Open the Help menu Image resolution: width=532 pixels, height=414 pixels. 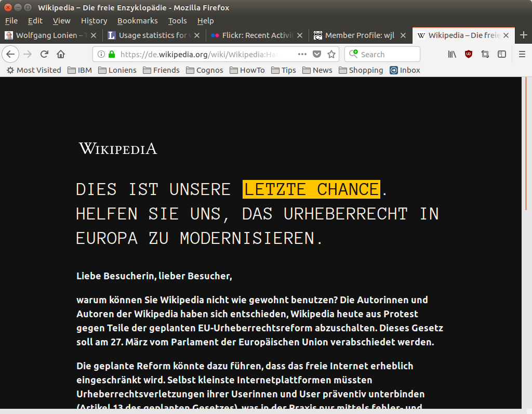206,21
